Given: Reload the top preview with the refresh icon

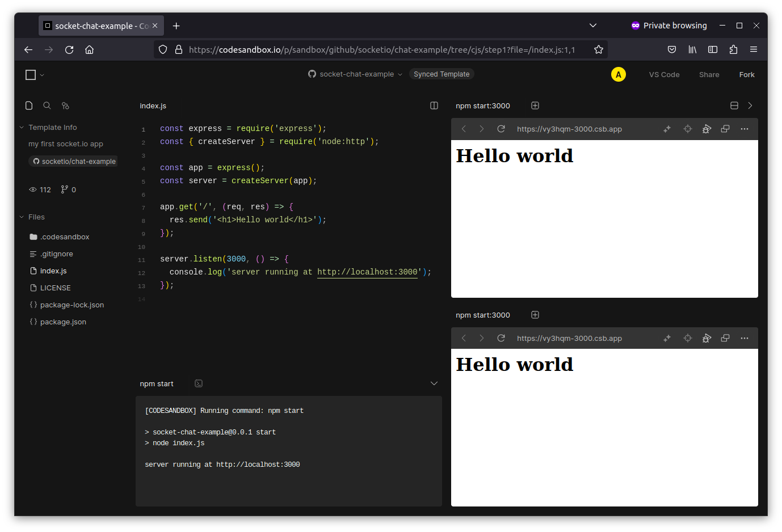Looking at the screenshot, I should tap(501, 129).
